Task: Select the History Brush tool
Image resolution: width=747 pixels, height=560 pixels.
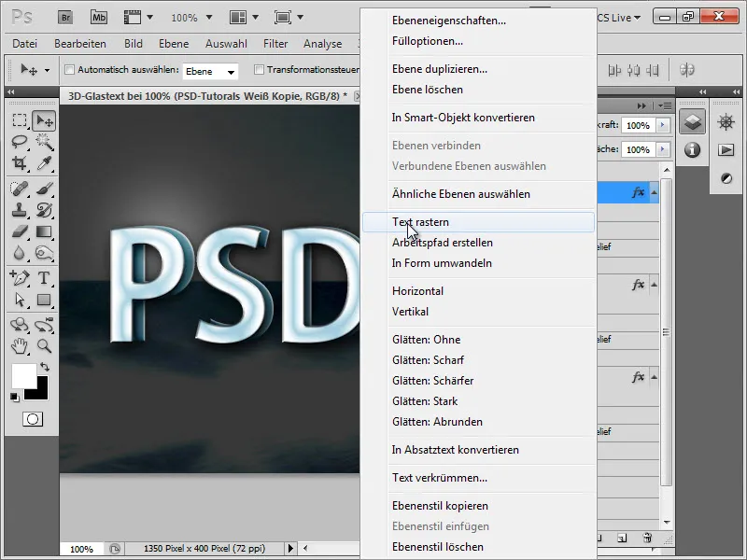Action: (x=44, y=210)
